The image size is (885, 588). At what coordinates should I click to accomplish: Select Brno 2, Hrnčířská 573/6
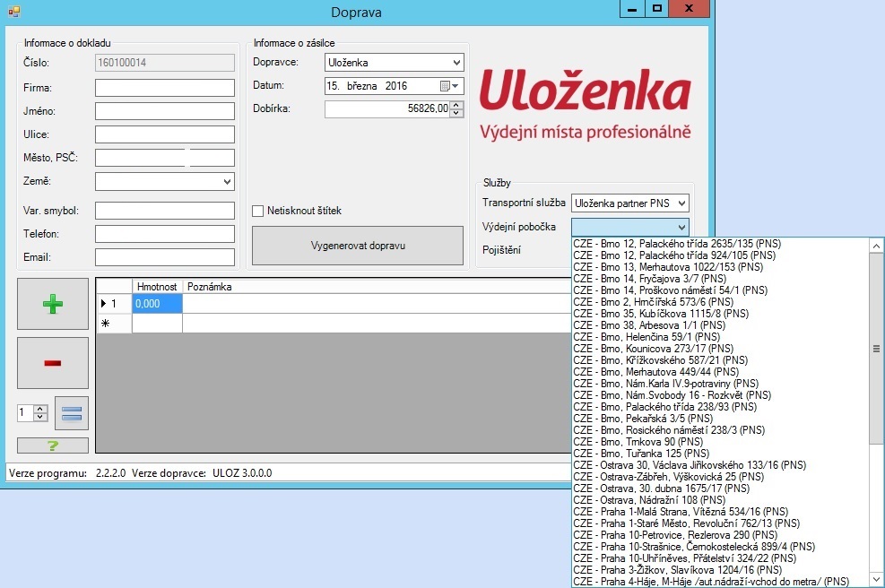tap(720, 302)
